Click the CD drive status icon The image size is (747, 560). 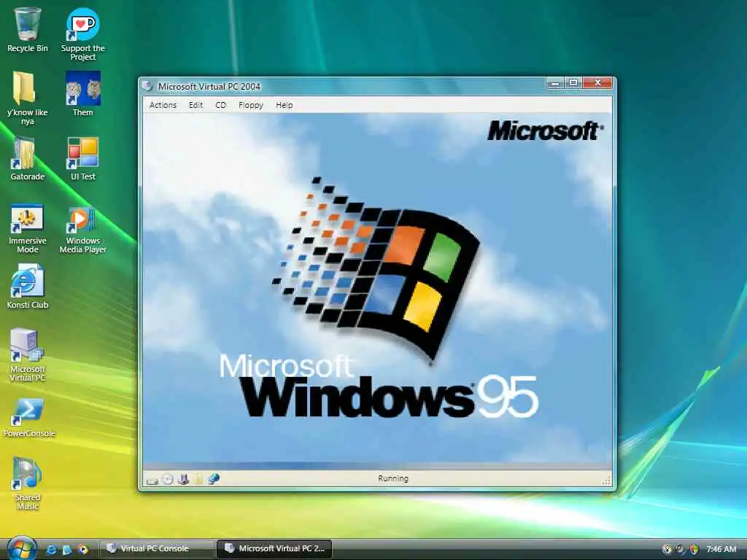point(168,479)
